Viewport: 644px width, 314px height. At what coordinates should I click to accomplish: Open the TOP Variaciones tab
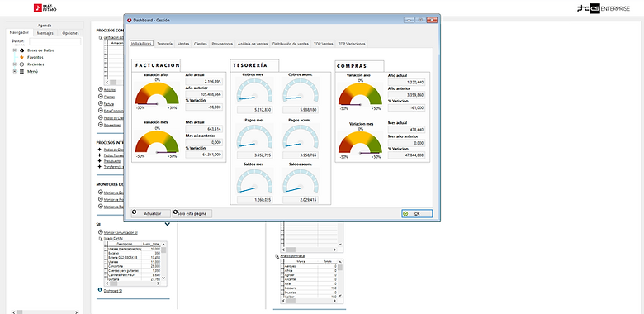tap(352, 44)
